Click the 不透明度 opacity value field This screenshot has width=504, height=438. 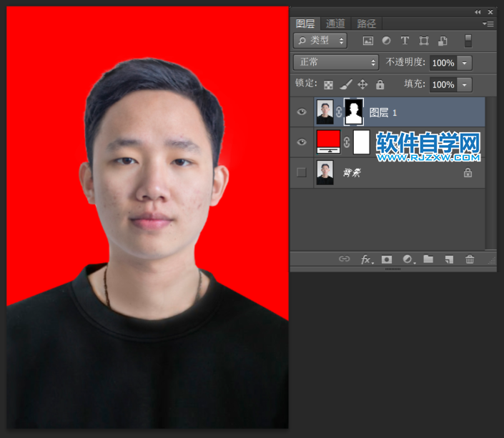(443, 63)
